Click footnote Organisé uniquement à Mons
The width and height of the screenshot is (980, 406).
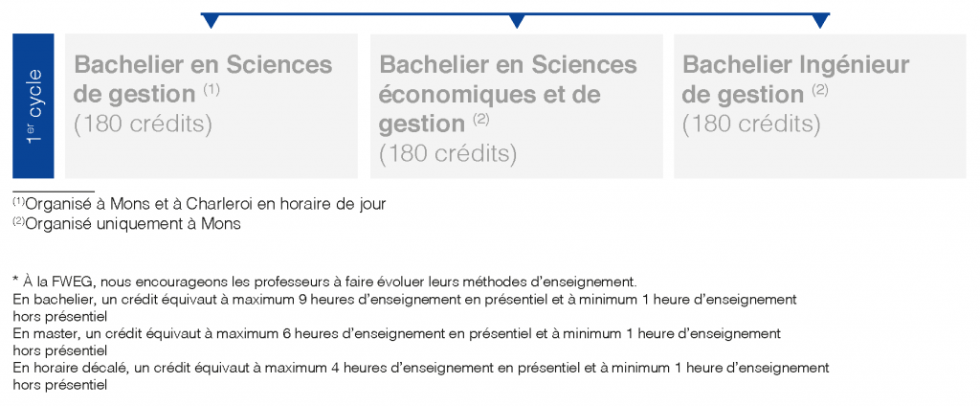127,224
